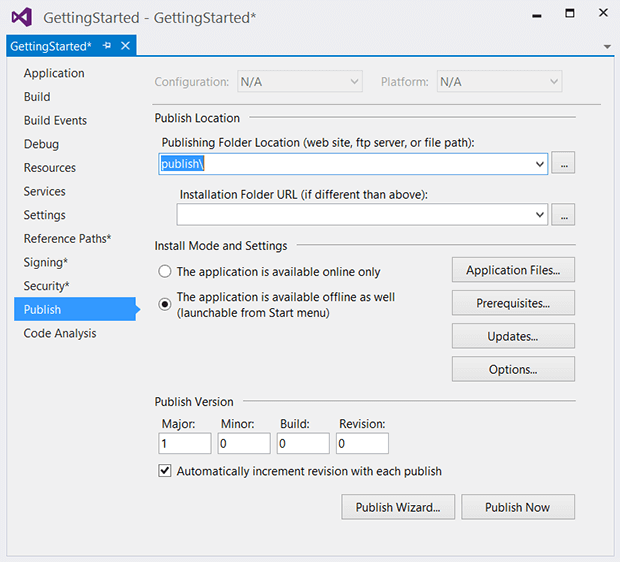The image size is (620, 562).
Task: Go to Reference Paths page
Action: click(68, 238)
